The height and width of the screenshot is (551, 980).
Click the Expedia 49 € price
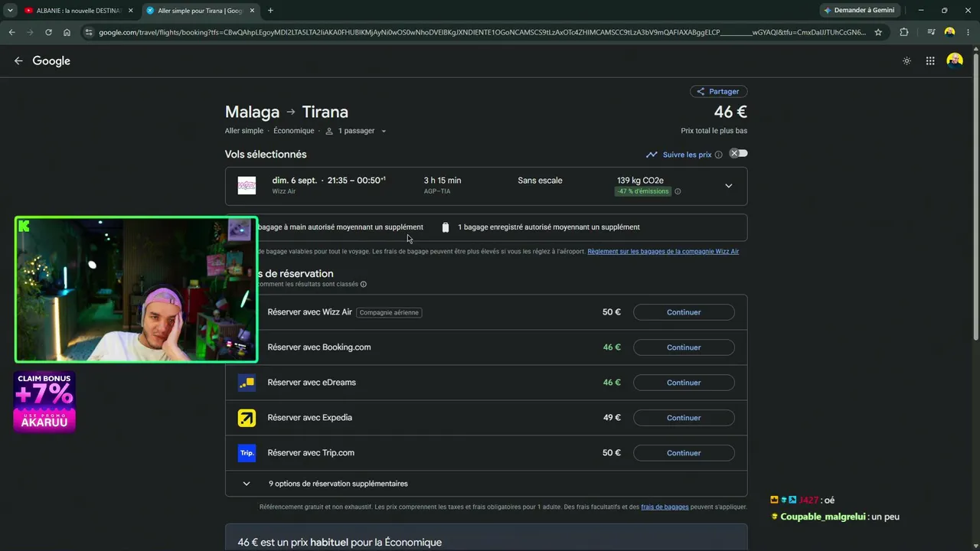[612, 418]
